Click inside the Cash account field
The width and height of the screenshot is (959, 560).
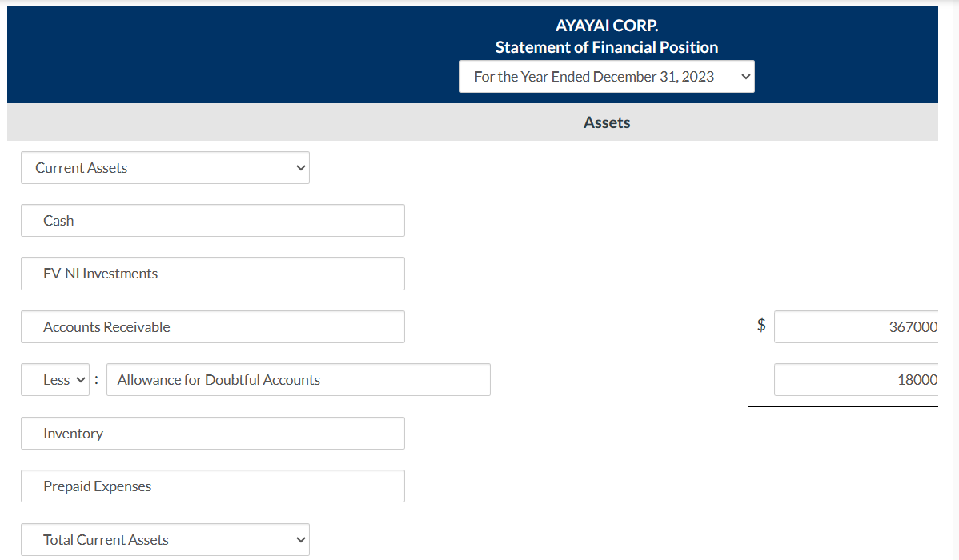pyautogui.click(x=212, y=220)
